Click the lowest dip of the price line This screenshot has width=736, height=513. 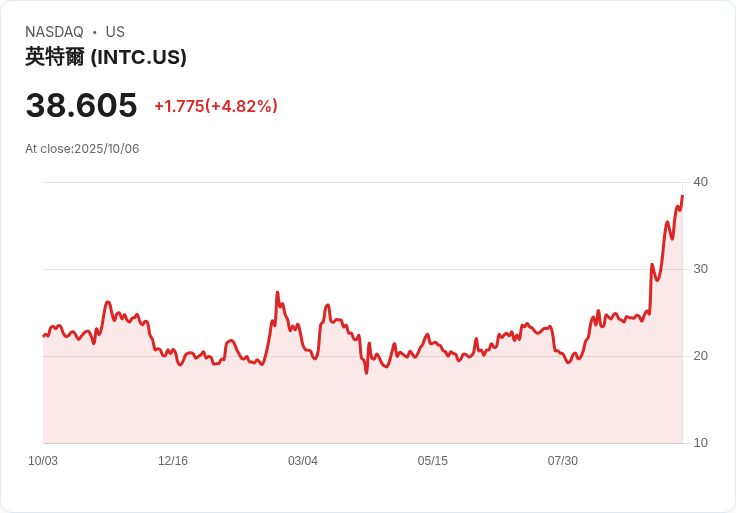[367, 373]
